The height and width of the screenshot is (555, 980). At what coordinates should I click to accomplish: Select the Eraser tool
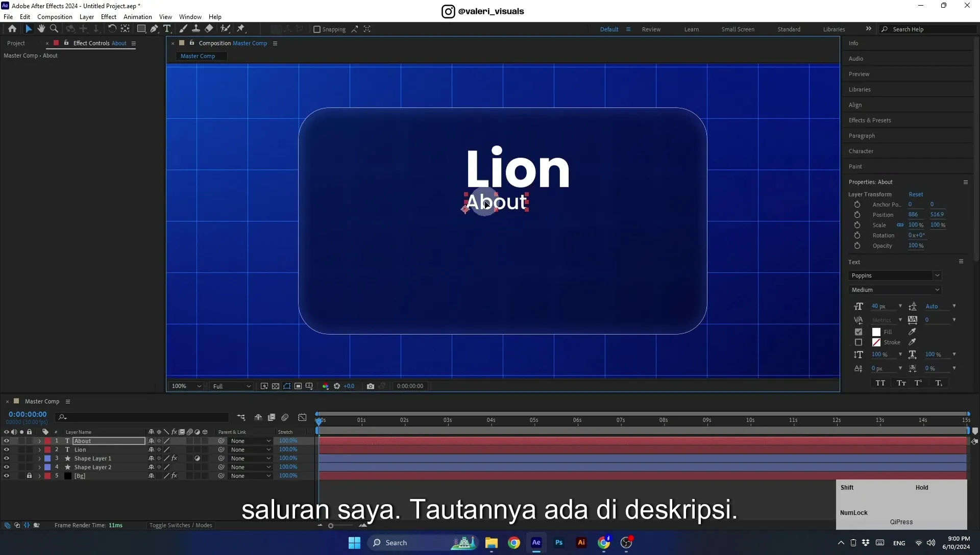[x=209, y=29]
